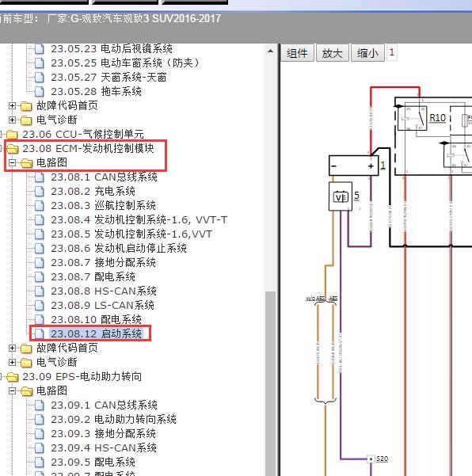Open 23.08.9 LS-CAN系统 document
The height and width of the screenshot is (476, 472).
click(102, 306)
